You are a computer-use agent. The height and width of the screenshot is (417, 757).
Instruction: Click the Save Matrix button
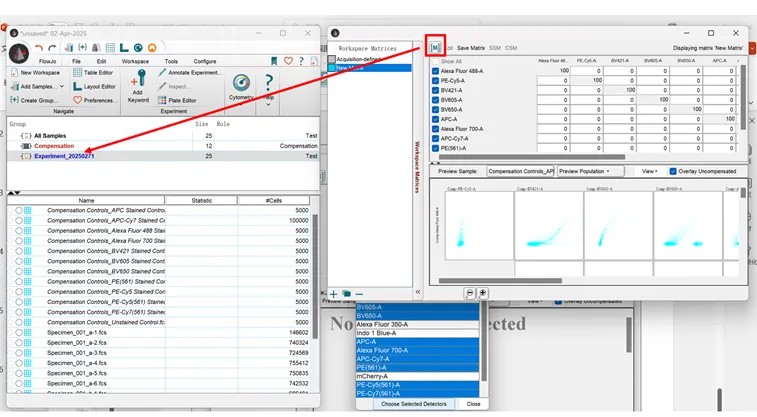470,48
